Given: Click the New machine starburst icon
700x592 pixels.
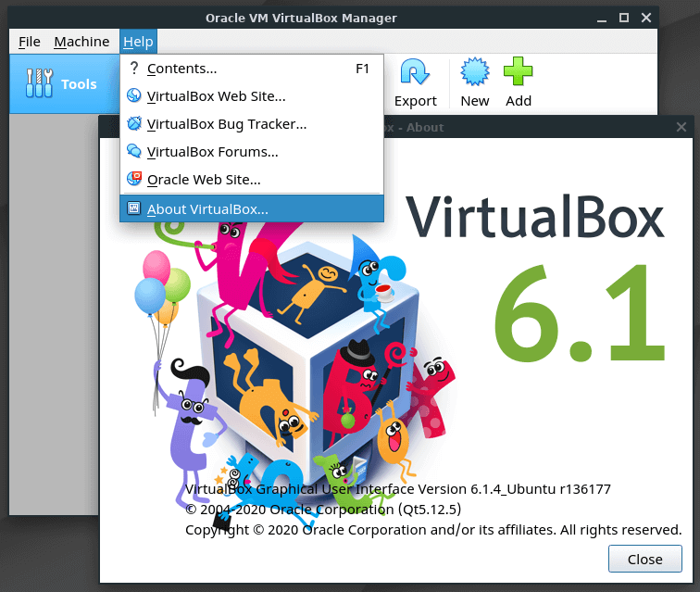Looking at the screenshot, I should click(x=474, y=74).
